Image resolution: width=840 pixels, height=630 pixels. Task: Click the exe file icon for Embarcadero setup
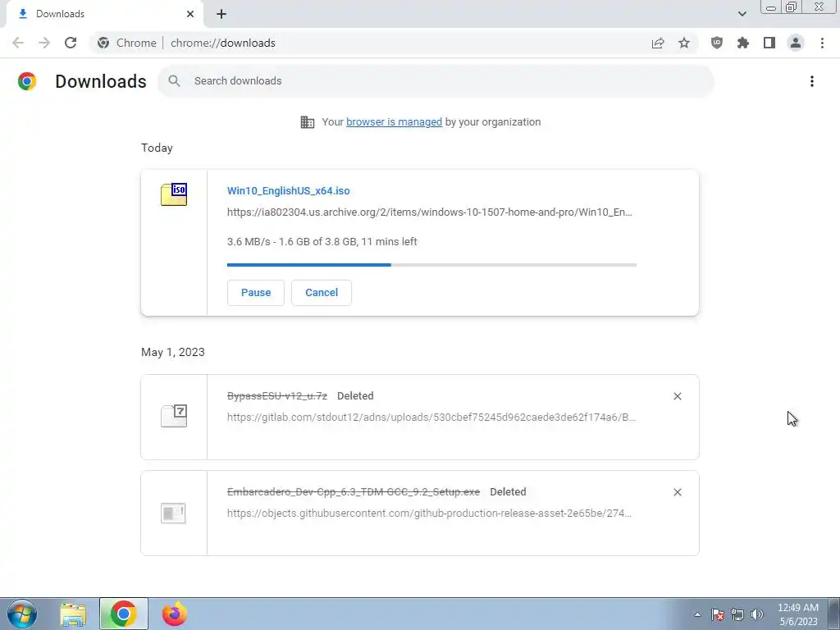click(174, 514)
